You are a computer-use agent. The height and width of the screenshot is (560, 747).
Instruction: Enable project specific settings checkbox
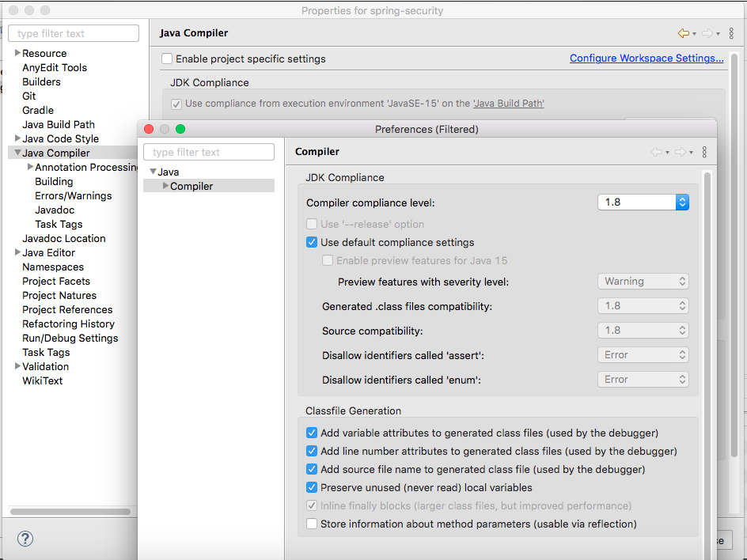point(167,59)
